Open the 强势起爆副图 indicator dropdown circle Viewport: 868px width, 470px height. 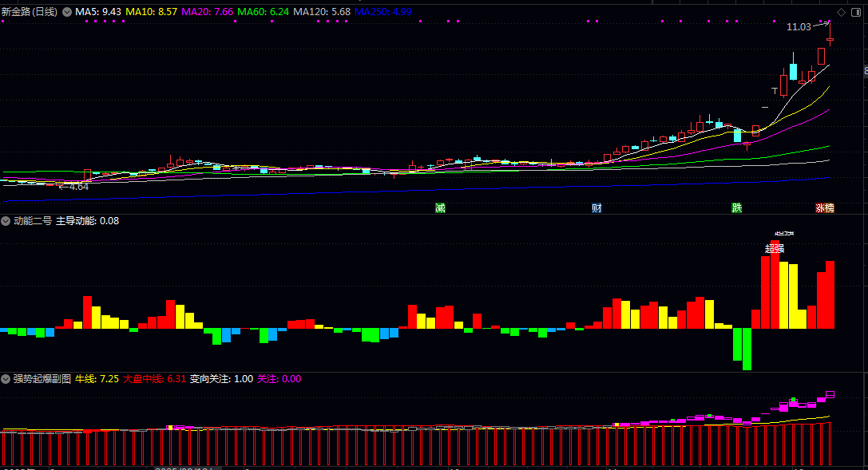point(6,379)
